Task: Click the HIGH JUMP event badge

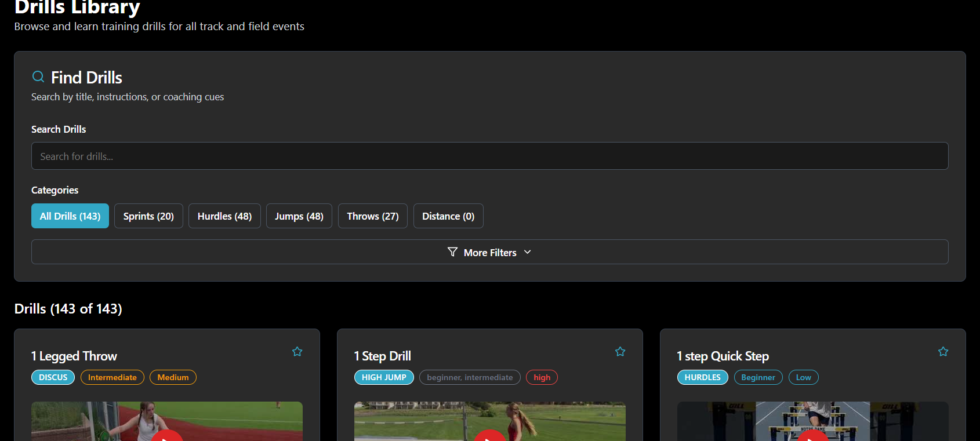Action: pyautogui.click(x=384, y=377)
